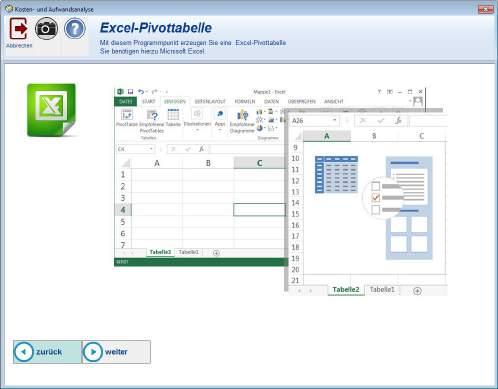Click the Abbrechen exit icon
The image size is (498, 389).
(x=19, y=28)
